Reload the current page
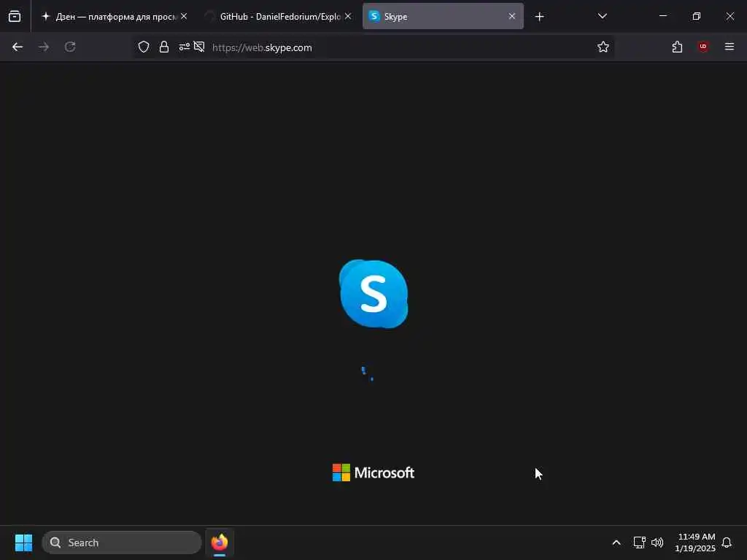 click(70, 47)
